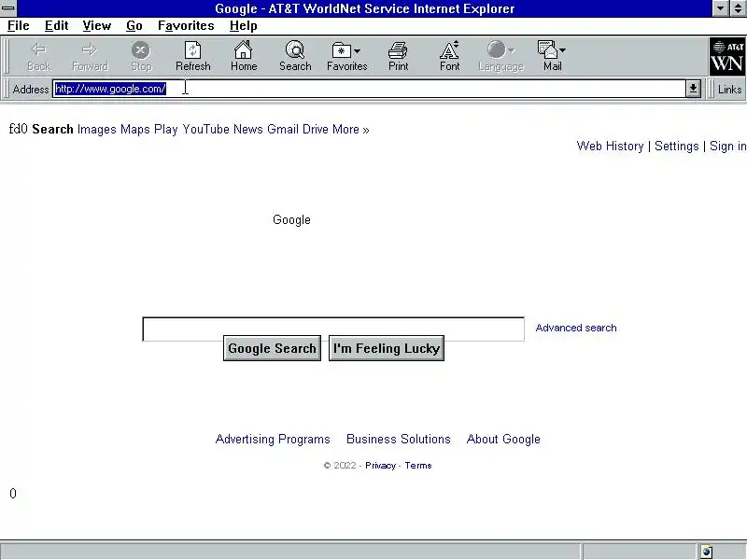Click the Forward arrow toolbar icon

point(90,56)
